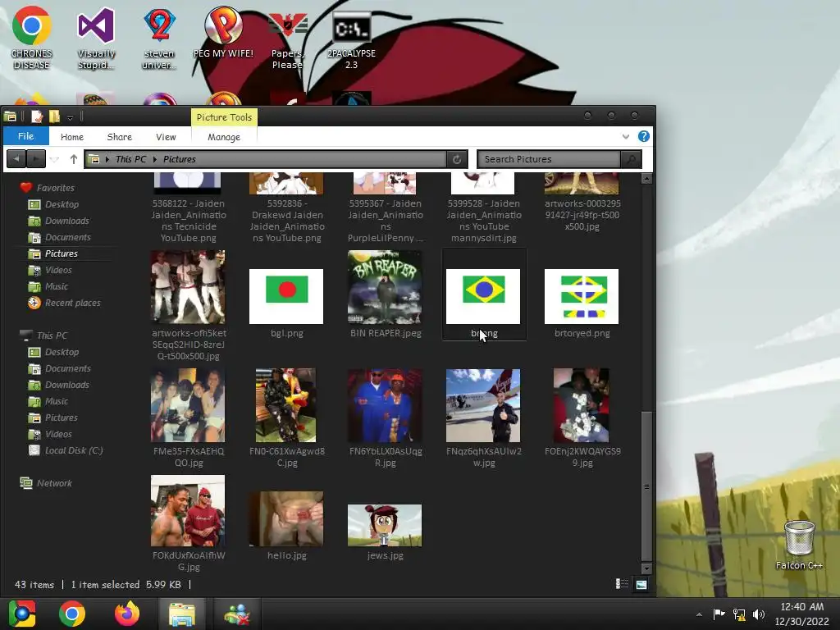Click the search magnifier icon

pos(632,159)
